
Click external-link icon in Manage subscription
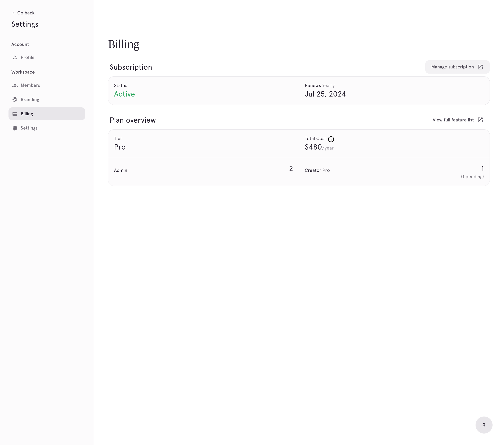pos(480,67)
